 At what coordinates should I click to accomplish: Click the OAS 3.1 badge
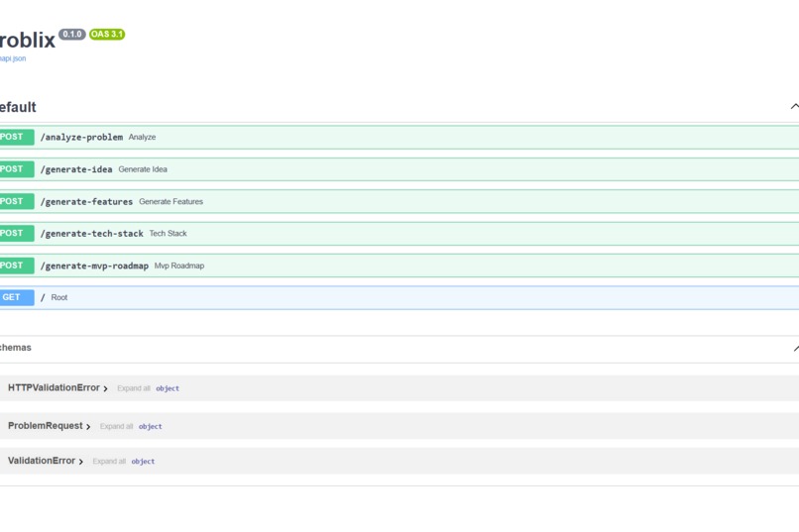(x=107, y=34)
